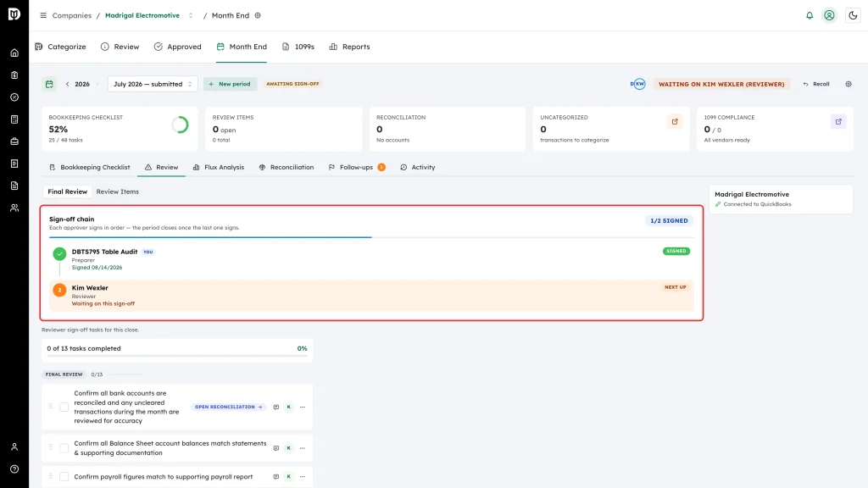Open comments on Balance Sheet balances task
Screen dimensions: 868x488
pos(276,448)
